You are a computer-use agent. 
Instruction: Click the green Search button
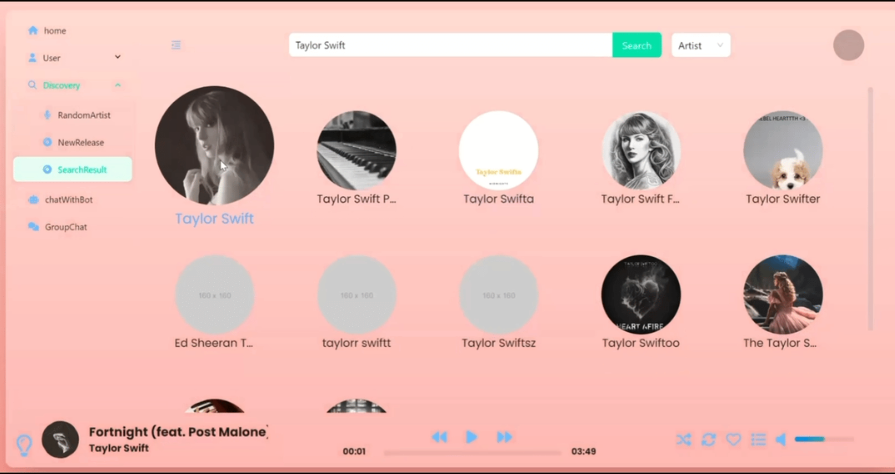[637, 45]
